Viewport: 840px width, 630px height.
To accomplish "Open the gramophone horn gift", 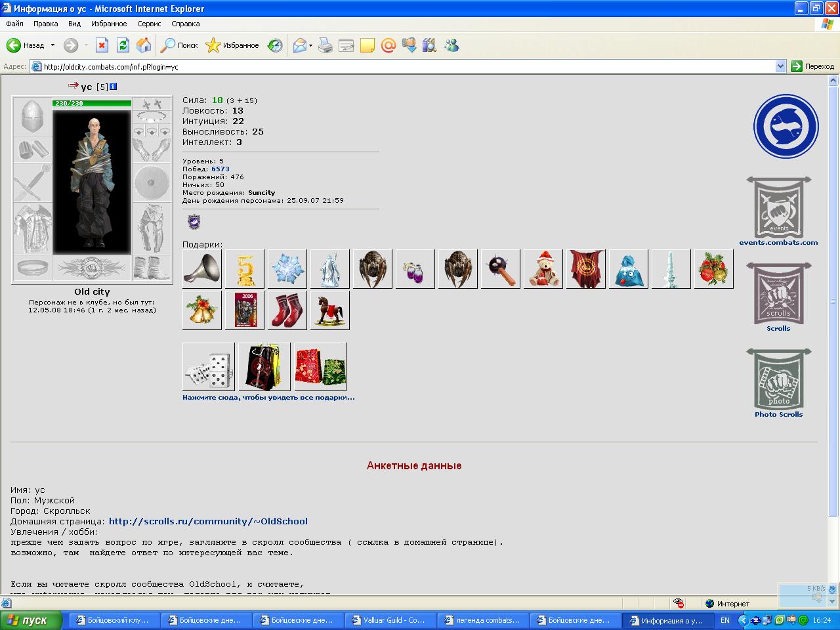I will 202,269.
